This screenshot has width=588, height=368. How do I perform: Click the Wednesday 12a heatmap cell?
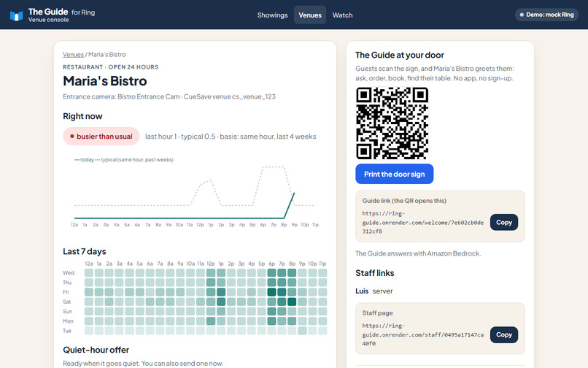(x=89, y=272)
